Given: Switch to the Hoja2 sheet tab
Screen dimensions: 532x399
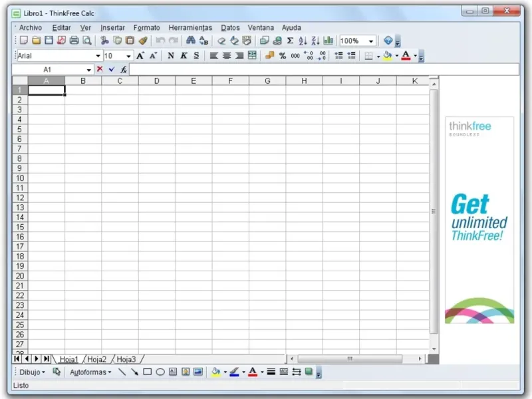Looking at the screenshot, I should pos(96,359).
